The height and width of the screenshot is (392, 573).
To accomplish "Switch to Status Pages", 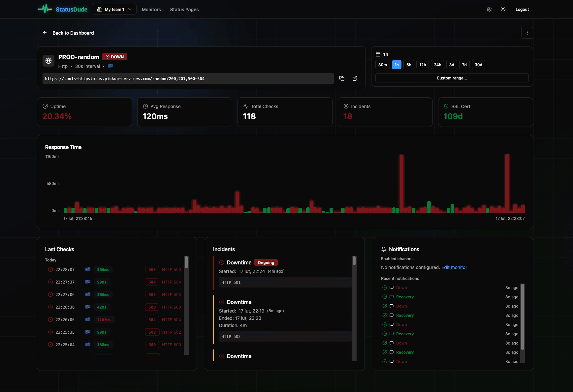I will coord(184,10).
